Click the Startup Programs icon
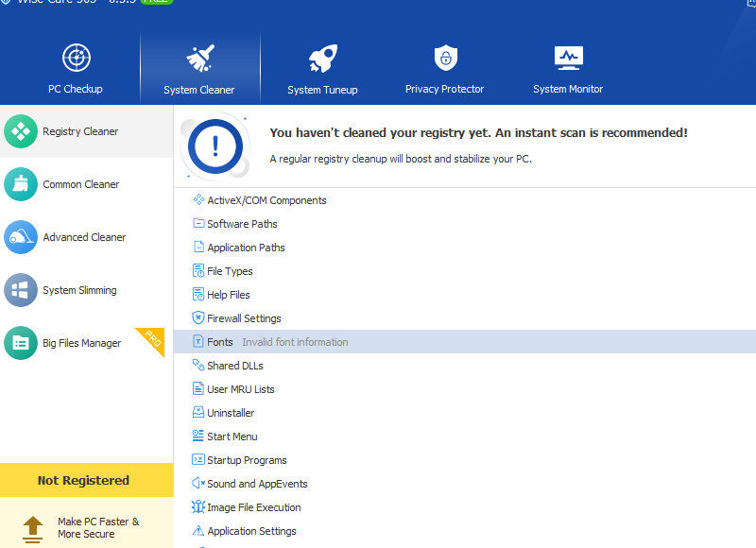The height and width of the screenshot is (548, 756). point(198,459)
